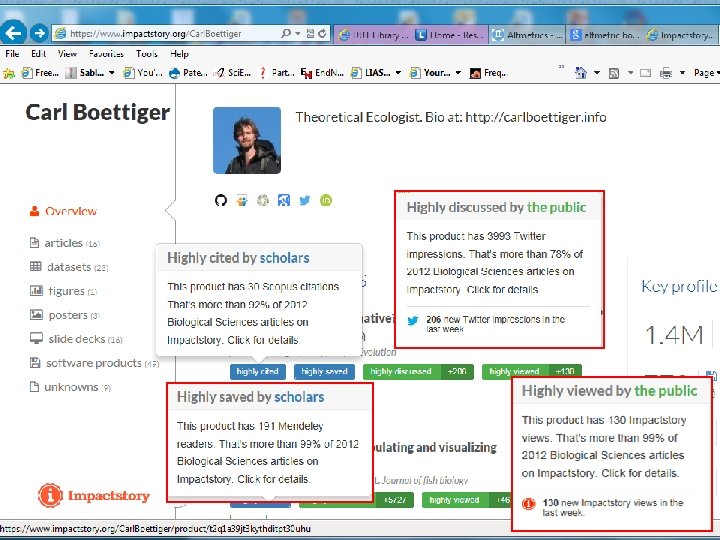Click the 1.4M key profile metric
This screenshot has height=540, width=720.
(x=674, y=335)
